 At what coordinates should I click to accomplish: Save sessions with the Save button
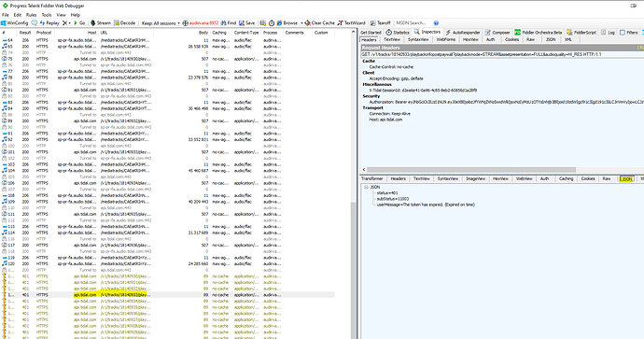[x=246, y=23]
